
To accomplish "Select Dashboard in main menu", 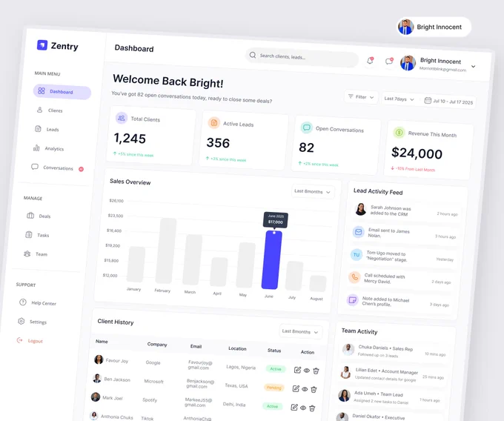I will 62,92.
